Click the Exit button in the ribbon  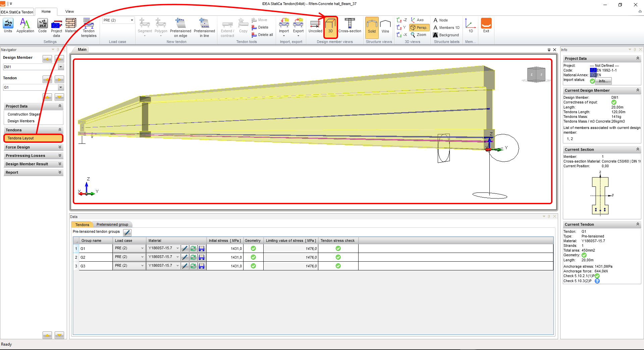[x=486, y=26]
